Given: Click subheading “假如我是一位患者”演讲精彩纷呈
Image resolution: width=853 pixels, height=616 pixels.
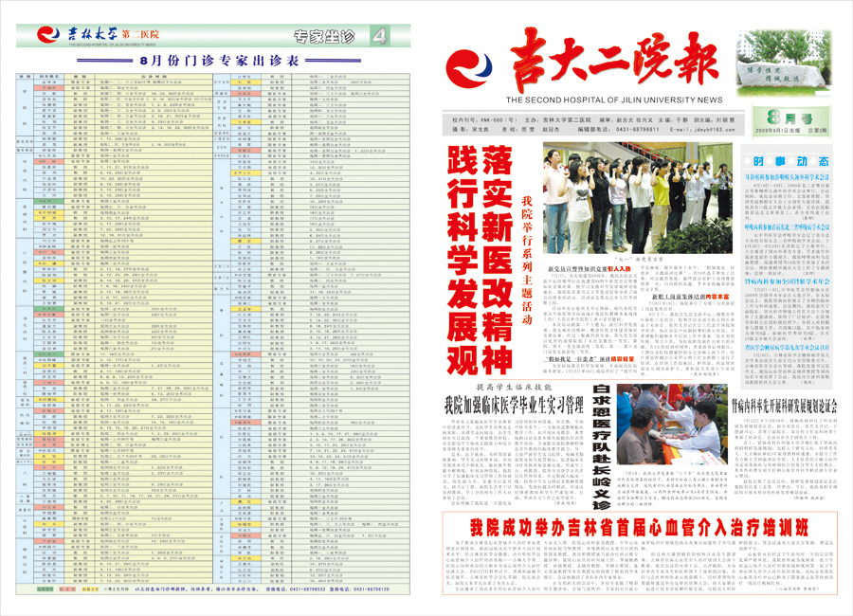Looking at the screenshot, I should [x=589, y=359].
